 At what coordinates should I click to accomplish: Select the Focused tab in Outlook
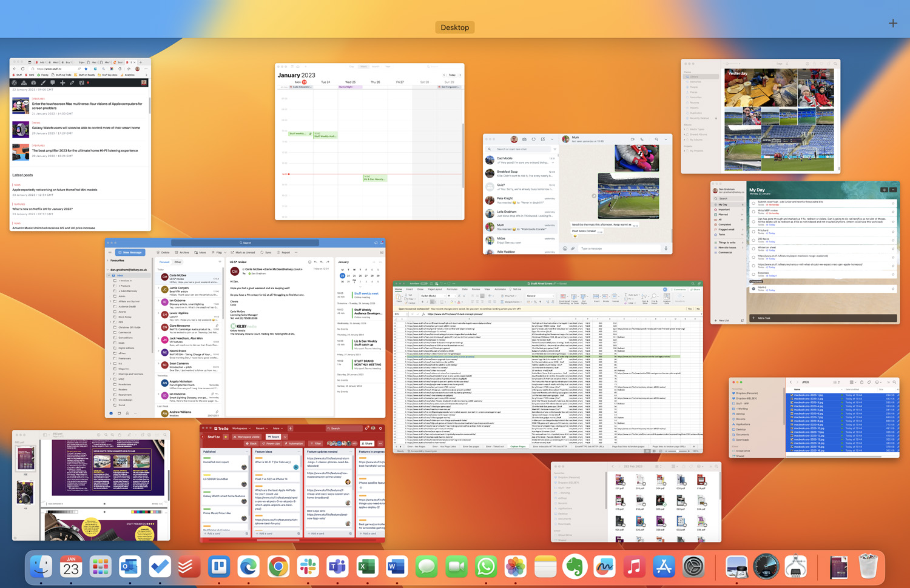point(164,262)
